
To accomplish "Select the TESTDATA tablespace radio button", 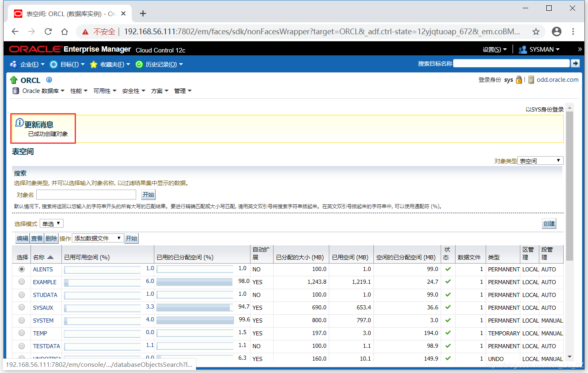I will (x=21, y=346).
